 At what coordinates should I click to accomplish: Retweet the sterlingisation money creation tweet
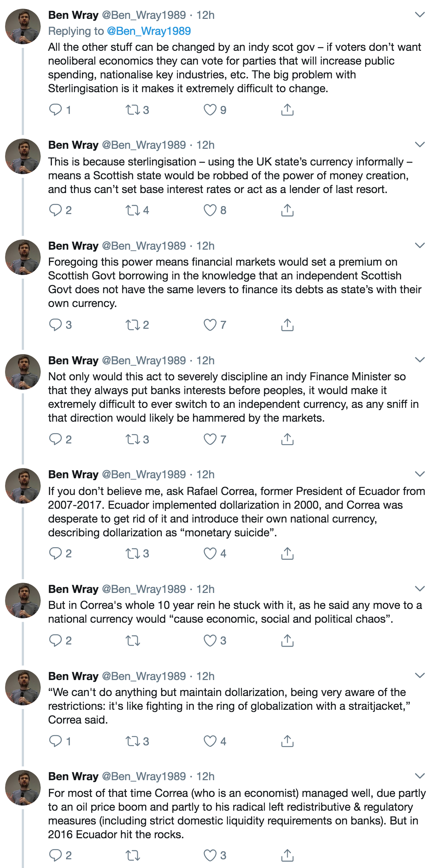tap(132, 210)
